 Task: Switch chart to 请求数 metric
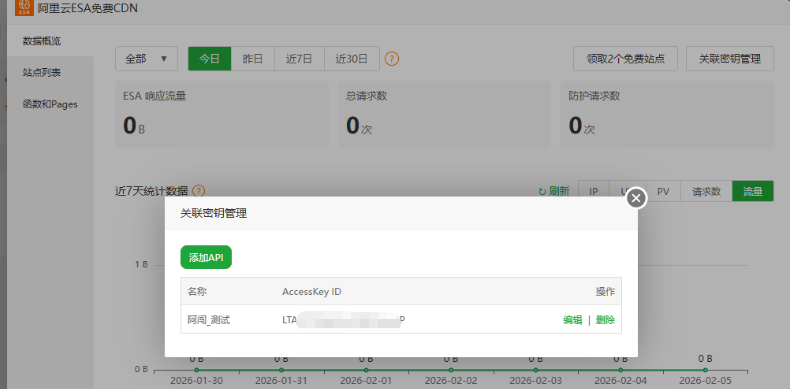click(706, 191)
